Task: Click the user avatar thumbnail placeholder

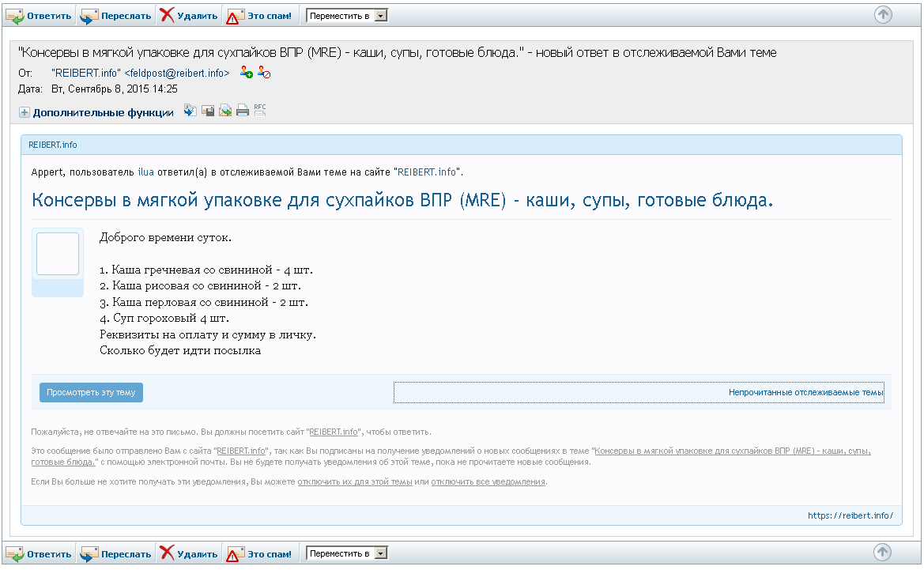Action: click(x=58, y=254)
